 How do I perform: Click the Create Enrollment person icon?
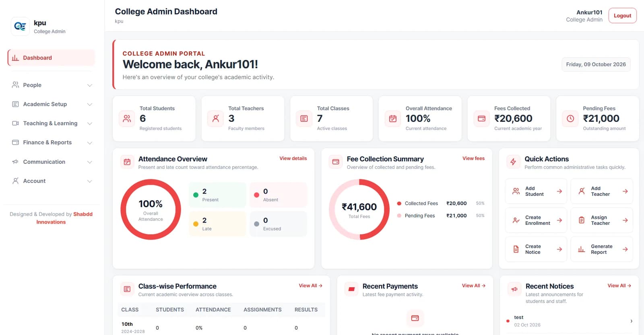(x=516, y=220)
